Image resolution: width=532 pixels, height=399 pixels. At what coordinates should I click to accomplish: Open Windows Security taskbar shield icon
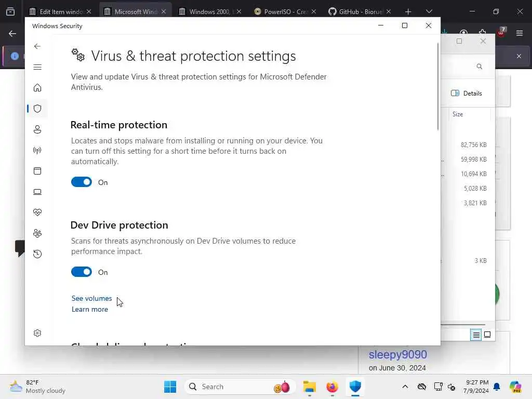(355, 387)
